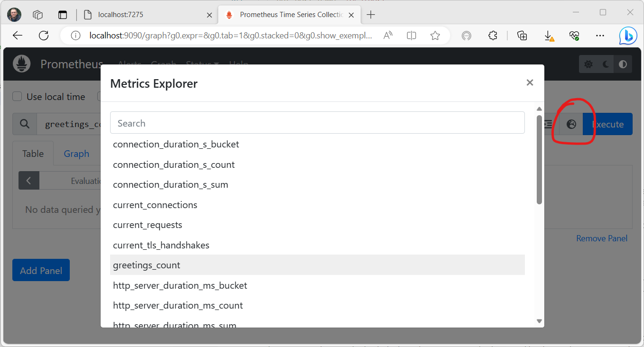Switch to the Graph tab
Screen dimensions: 644x347
76,154
